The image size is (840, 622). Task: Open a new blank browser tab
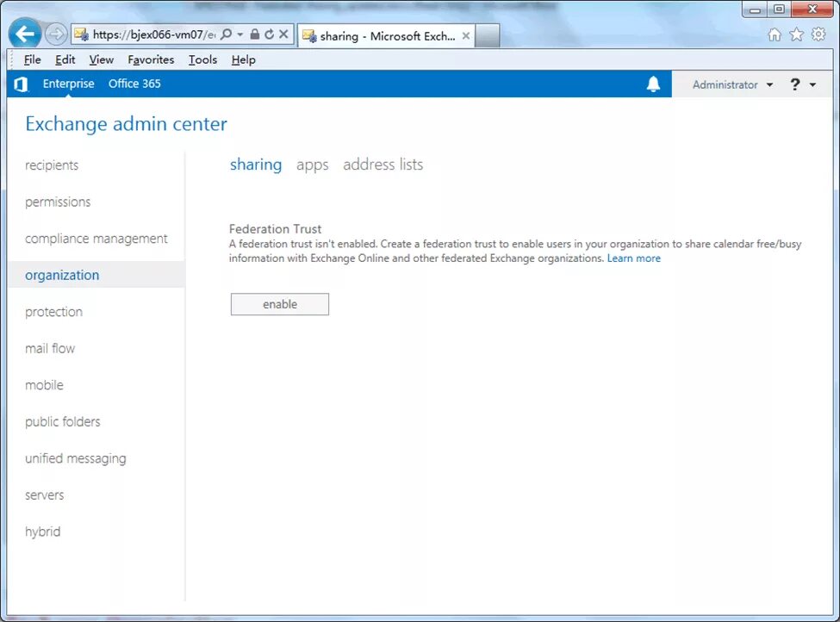click(x=487, y=36)
